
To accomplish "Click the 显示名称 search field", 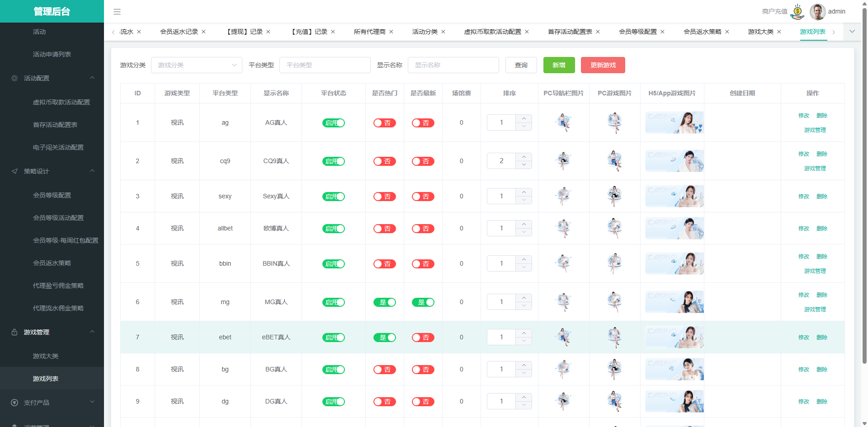I will (x=453, y=65).
